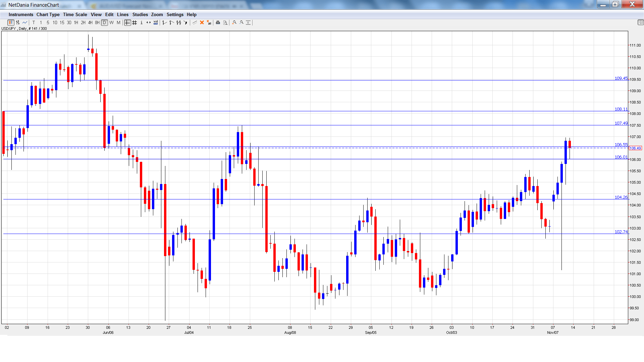Switch to the bar (OHLC) chart icon
Screen dimensions: 644x362
coord(18,22)
